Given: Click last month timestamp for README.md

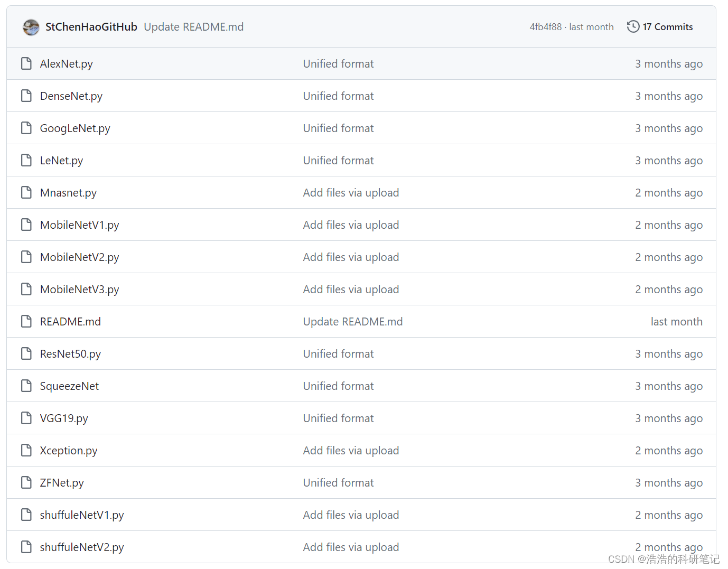Looking at the screenshot, I should [677, 321].
